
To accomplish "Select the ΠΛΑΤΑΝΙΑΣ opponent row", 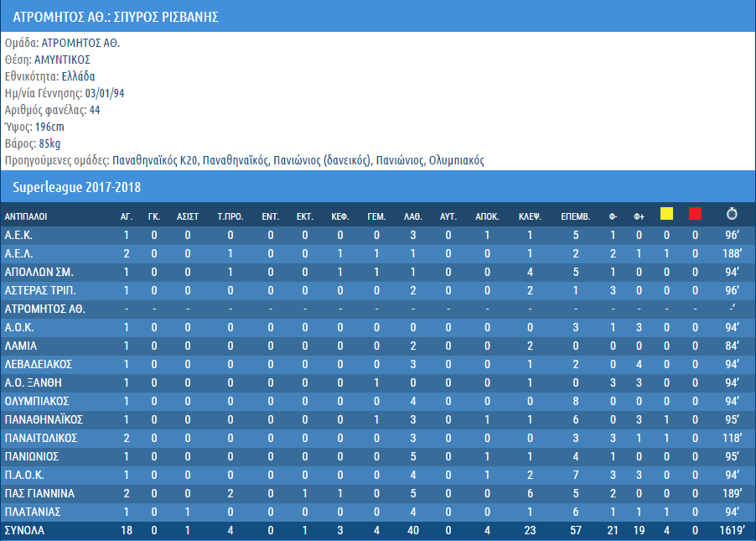I will (378, 512).
